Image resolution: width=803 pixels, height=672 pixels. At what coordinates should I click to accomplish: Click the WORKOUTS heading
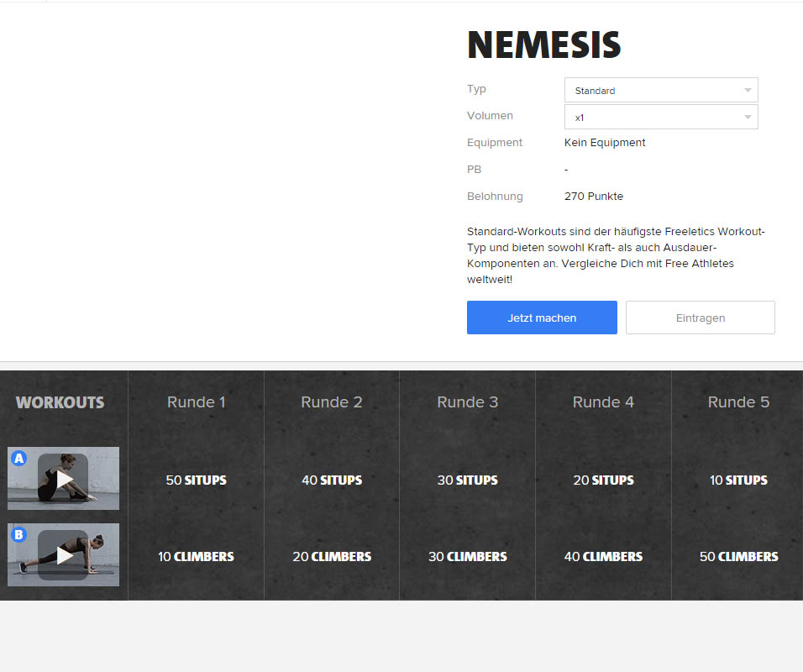pos(60,402)
